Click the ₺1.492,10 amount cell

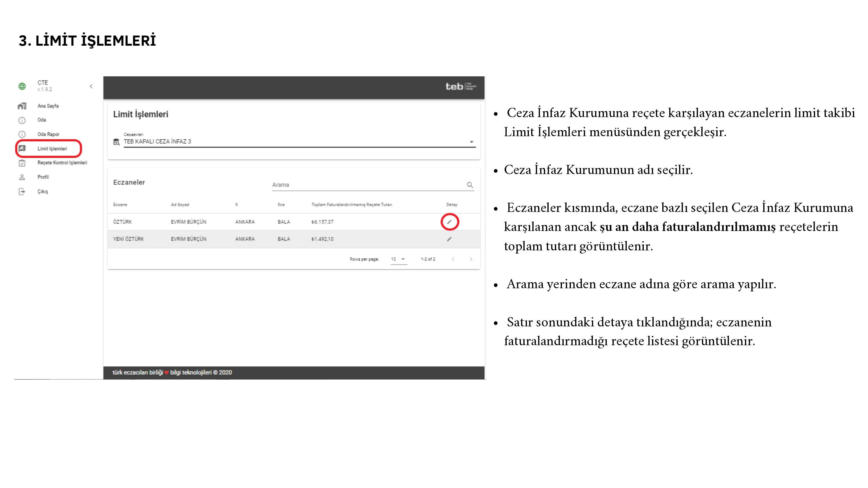323,239
